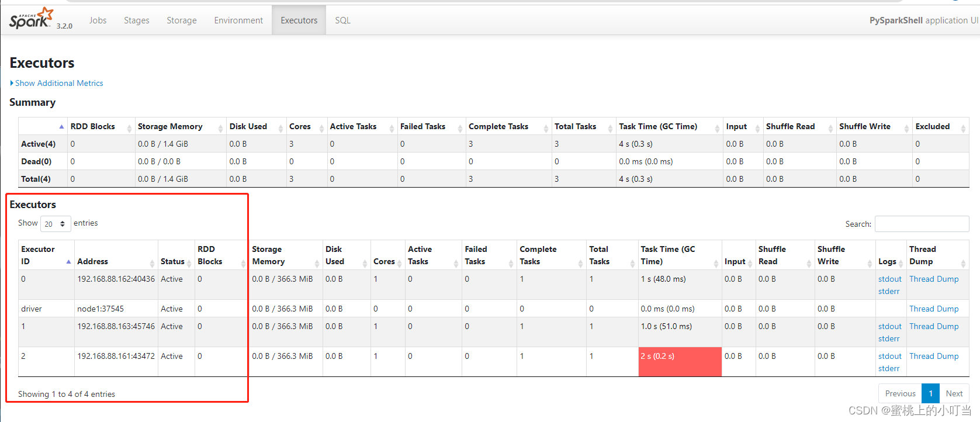This screenshot has height=422, width=980.
Task: Open the Show entries dropdown
Action: pyautogui.click(x=56, y=224)
